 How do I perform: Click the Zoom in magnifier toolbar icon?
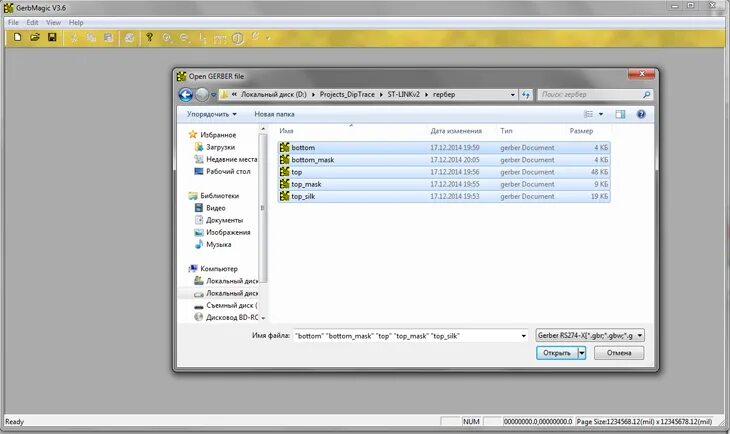tap(167, 38)
